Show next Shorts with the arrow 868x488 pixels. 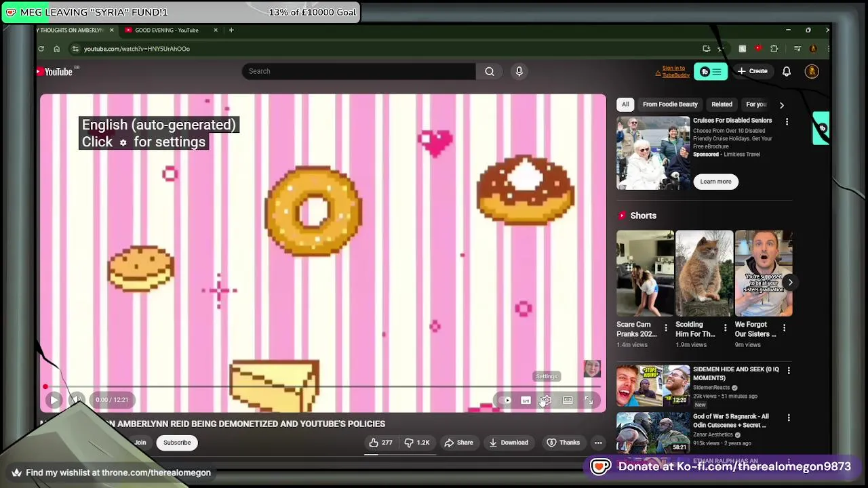tap(790, 282)
